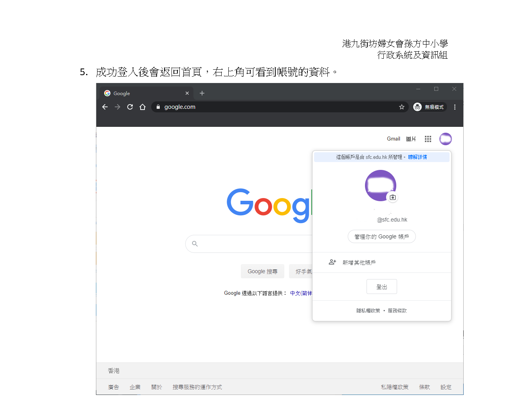This screenshot has height=420, width=522.
Task: Click the 登出 sign out button
Action: 382,287
